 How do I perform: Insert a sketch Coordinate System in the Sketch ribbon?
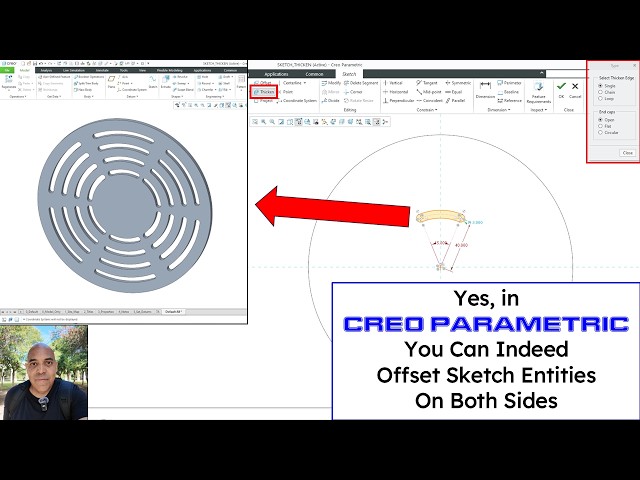(297, 100)
